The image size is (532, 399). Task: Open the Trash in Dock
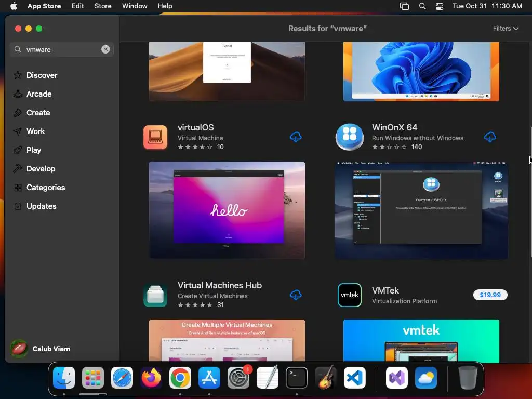468,378
